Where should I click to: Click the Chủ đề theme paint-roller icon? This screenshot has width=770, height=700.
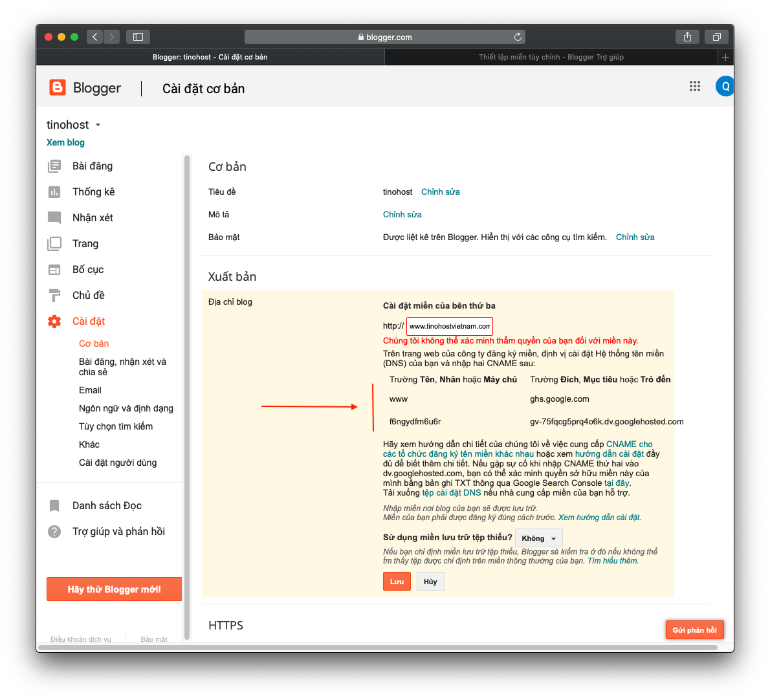pos(54,296)
